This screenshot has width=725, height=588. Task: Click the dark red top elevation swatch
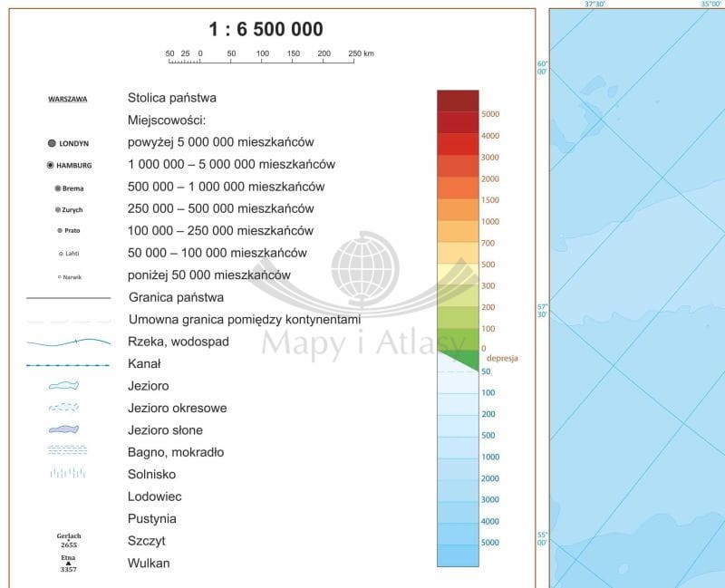(x=458, y=100)
